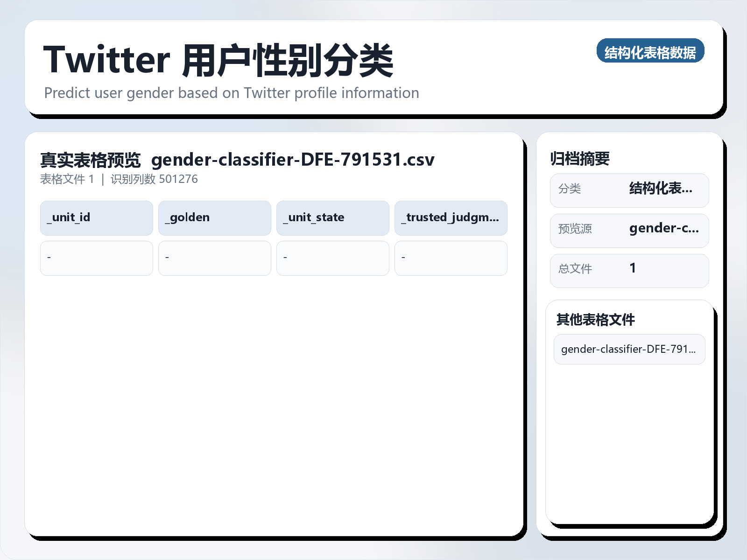Select the _unit_id column header
Screen dimensions: 747x560
pyautogui.click(x=96, y=217)
